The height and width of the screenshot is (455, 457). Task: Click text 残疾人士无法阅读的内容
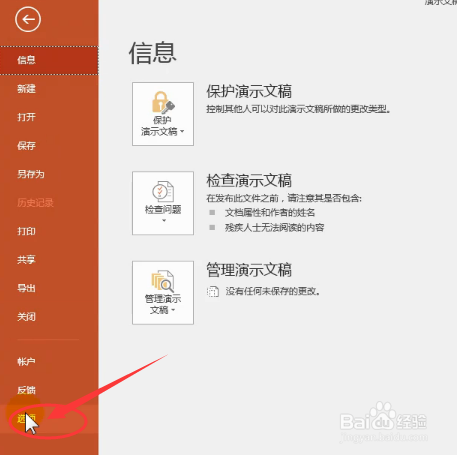pos(275,228)
